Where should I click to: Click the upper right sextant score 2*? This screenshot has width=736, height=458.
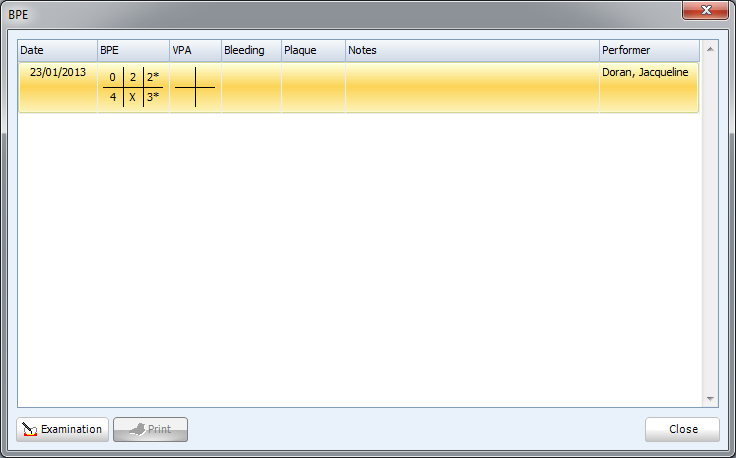(x=153, y=77)
